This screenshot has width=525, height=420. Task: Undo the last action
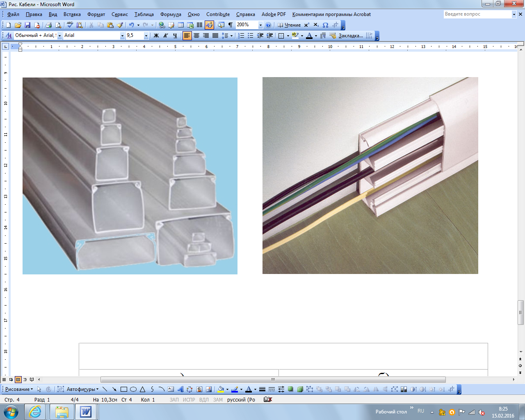point(131,25)
